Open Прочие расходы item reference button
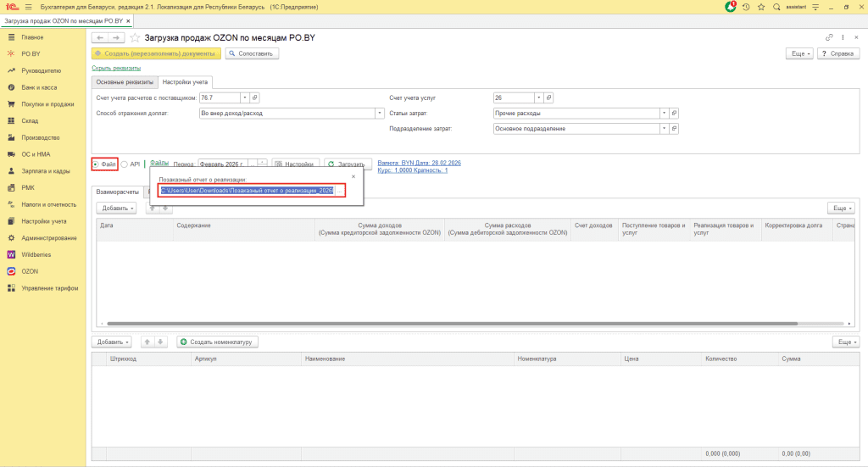Viewport: 868px width, 467px height. (x=674, y=113)
